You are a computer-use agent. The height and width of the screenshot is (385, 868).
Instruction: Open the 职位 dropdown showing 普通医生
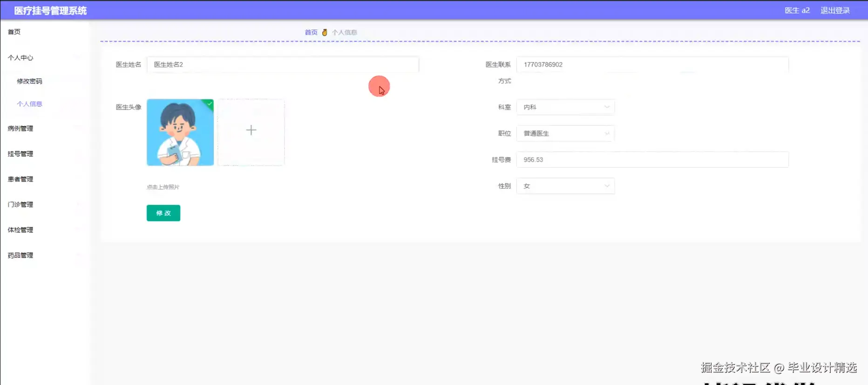pyautogui.click(x=565, y=133)
